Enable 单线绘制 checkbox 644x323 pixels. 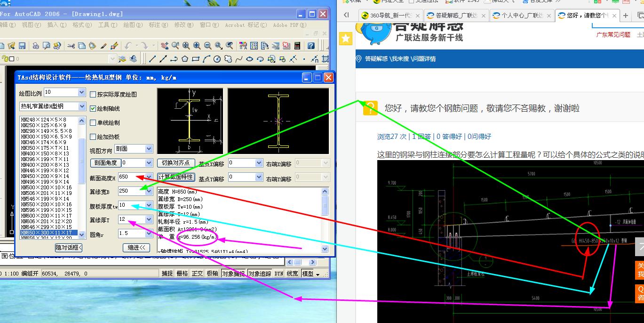[x=93, y=122]
